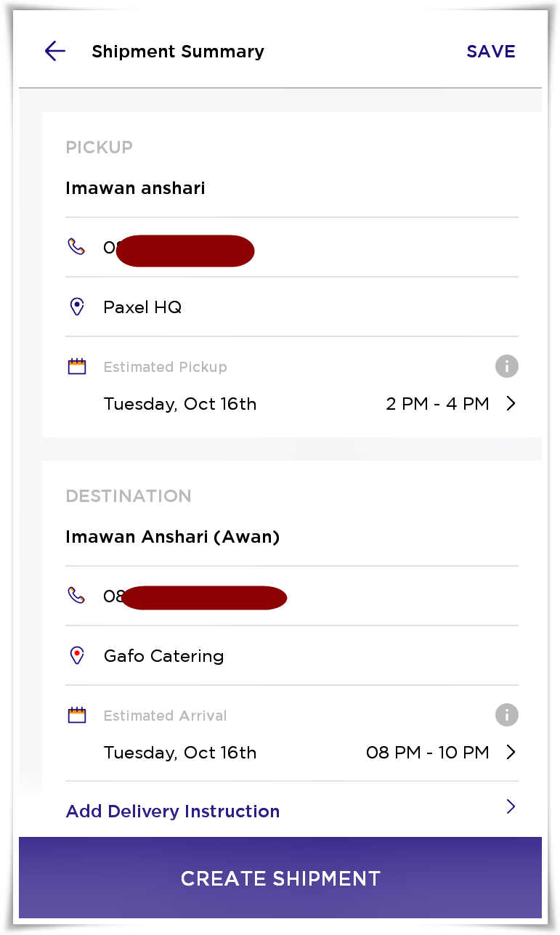Tap the back arrow icon
560x935 pixels.
point(55,51)
